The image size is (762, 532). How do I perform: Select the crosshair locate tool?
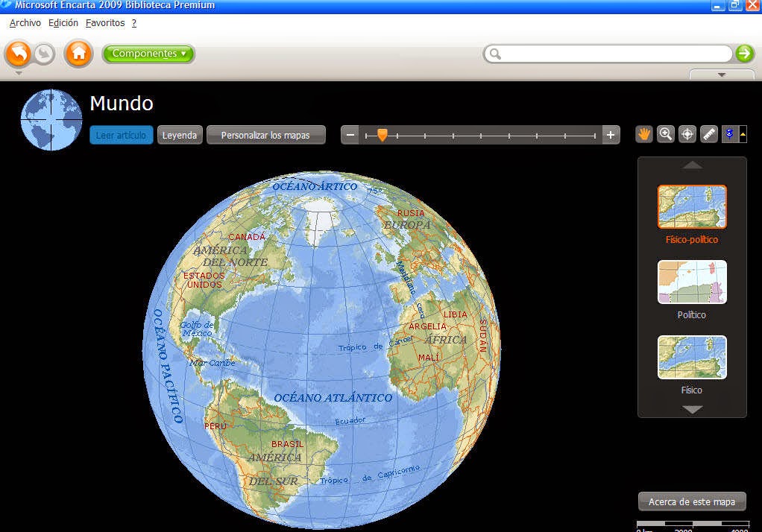(x=687, y=134)
